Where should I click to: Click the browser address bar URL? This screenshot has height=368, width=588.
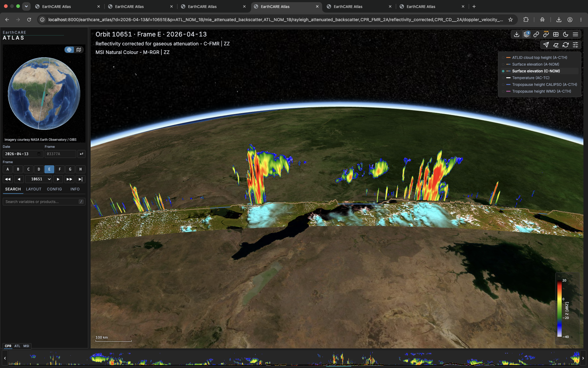click(x=275, y=20)
